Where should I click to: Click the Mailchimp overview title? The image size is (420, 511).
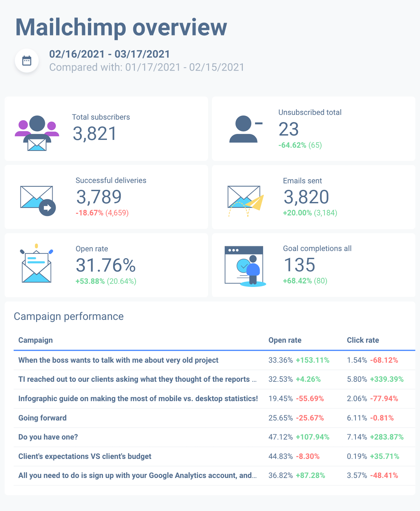121,27
